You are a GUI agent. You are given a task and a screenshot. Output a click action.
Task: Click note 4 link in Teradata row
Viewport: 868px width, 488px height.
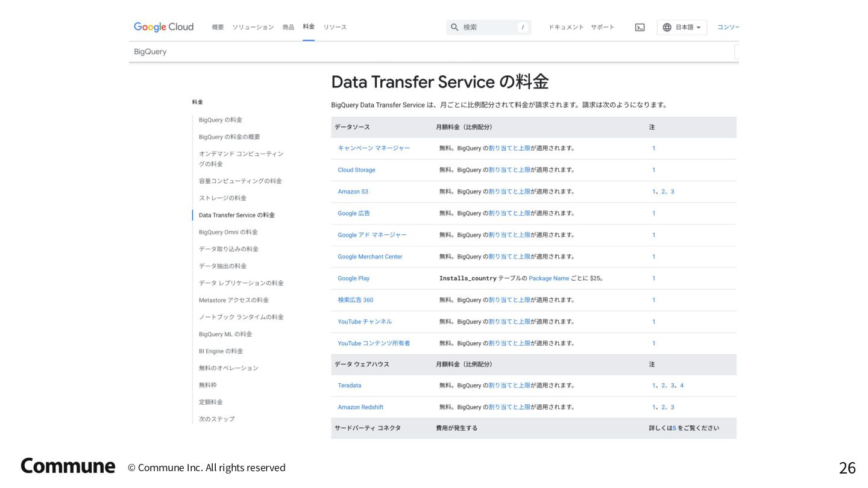(682, 386)
